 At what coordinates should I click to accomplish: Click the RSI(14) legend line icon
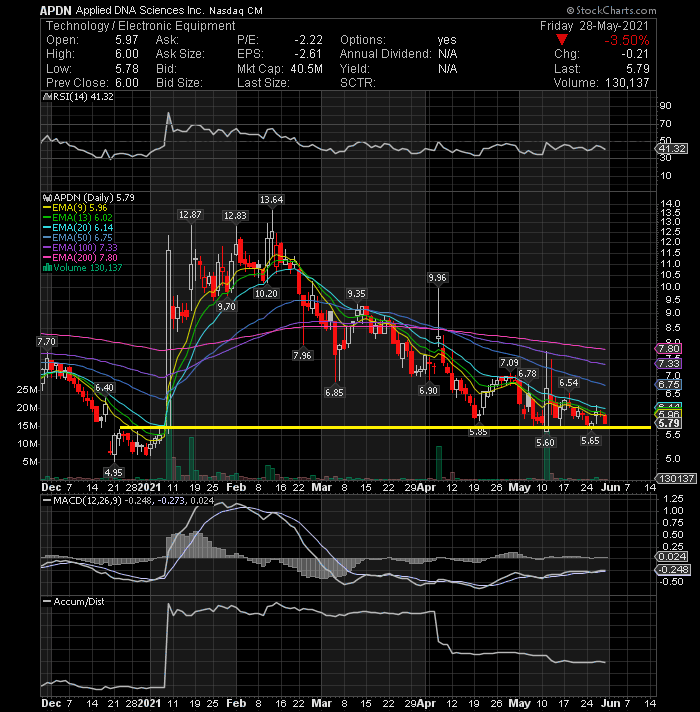(x=46, y=97)
